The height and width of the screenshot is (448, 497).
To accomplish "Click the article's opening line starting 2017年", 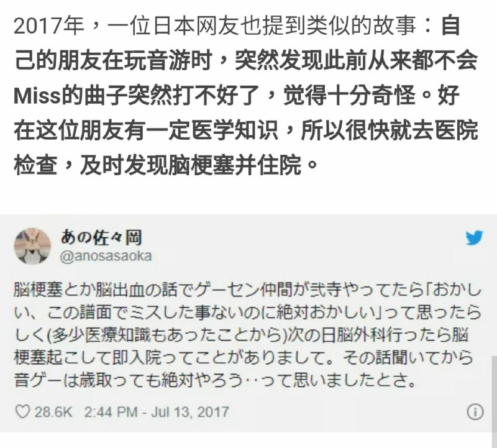I will pos(237,26).
